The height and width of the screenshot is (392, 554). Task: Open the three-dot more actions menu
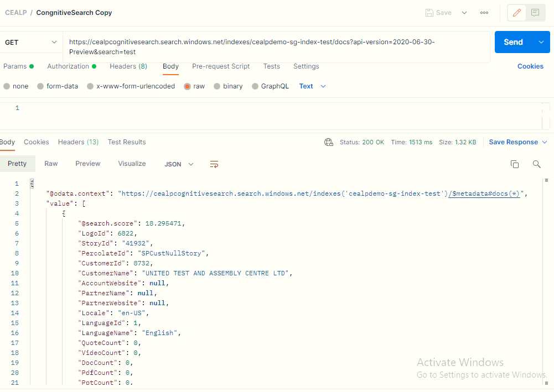[484, 12]
